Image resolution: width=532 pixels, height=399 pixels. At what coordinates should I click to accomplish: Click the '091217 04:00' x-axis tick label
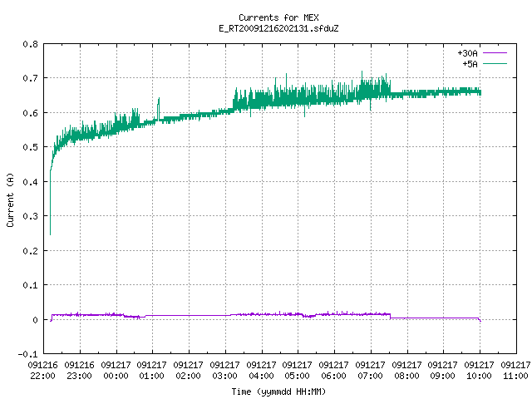[261, 371]
